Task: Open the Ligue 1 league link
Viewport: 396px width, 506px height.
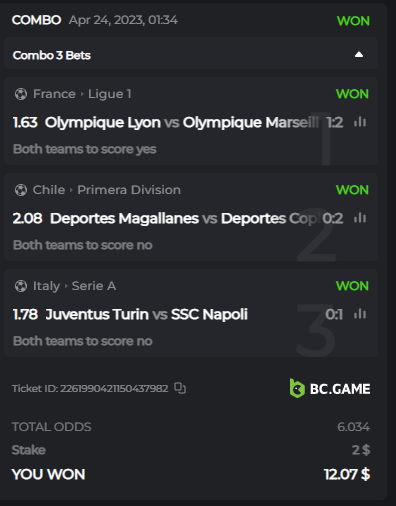Action: pyautogui.click(x=110, y=94)
